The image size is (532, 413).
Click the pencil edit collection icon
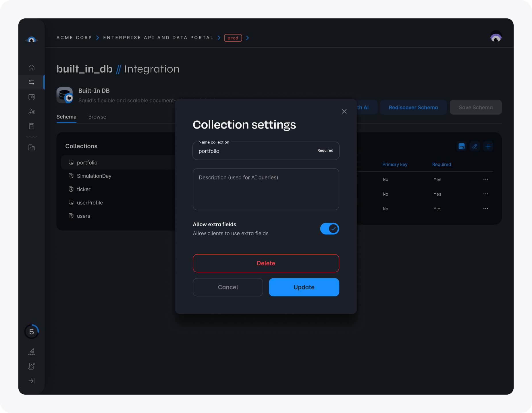[475, 146]
